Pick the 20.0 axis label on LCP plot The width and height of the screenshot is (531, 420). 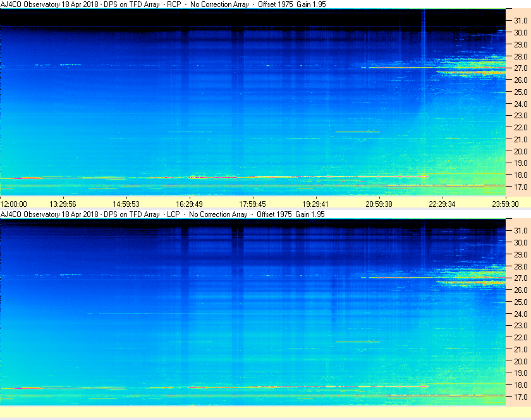(x=521, y=361)
